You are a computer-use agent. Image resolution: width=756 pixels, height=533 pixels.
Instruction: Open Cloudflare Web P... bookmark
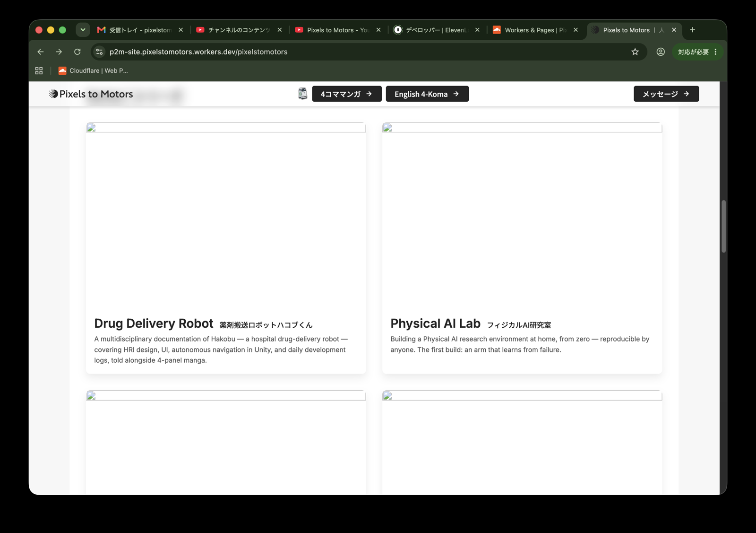[93, 70]
